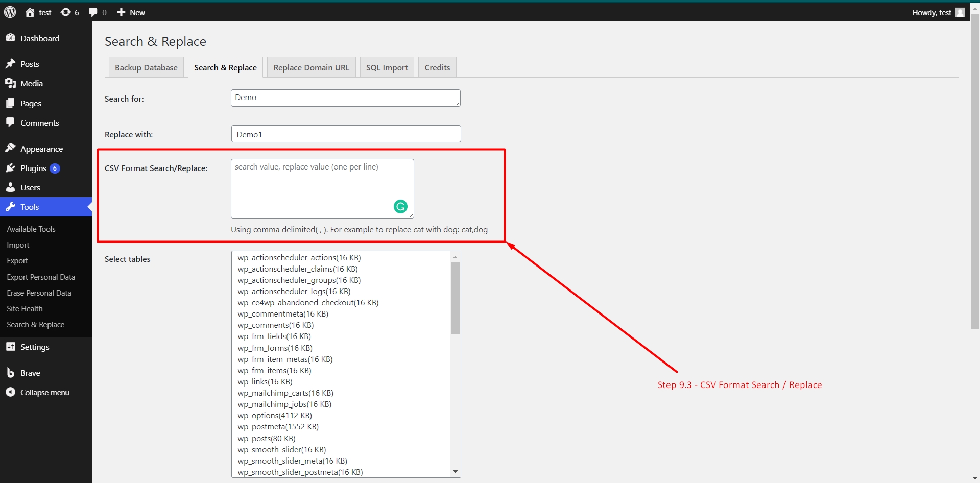Open the user avatar next to Howdy, test
Viewport: 980px width, 483px height.
coord(960,12)
